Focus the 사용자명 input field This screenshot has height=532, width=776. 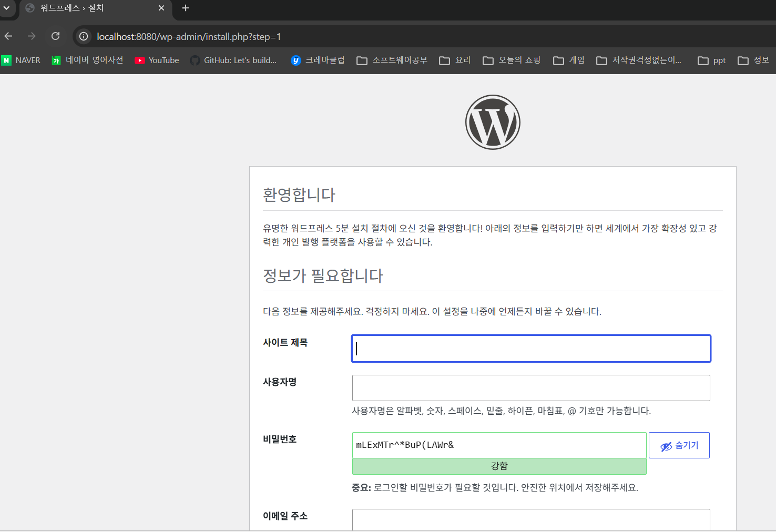coord(531,388)
